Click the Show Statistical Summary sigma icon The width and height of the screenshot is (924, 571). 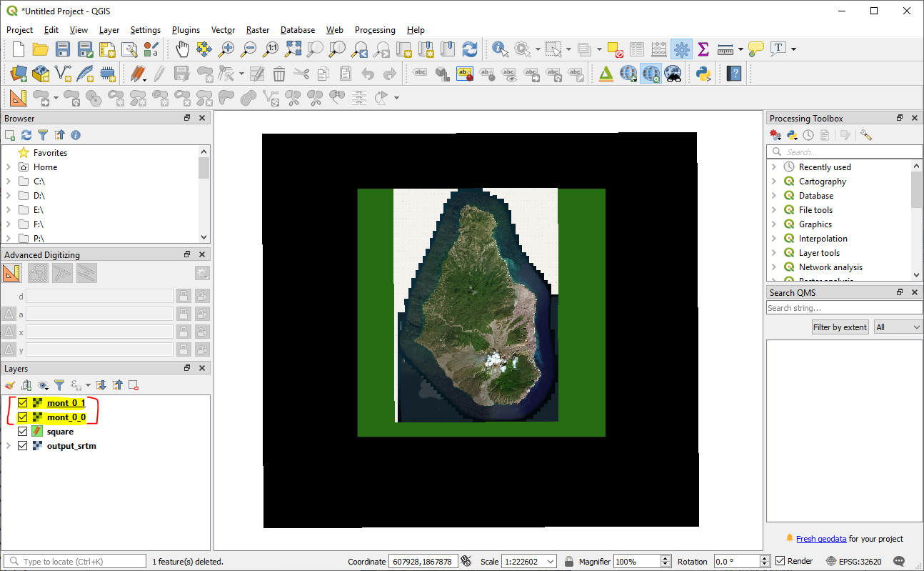703,49
